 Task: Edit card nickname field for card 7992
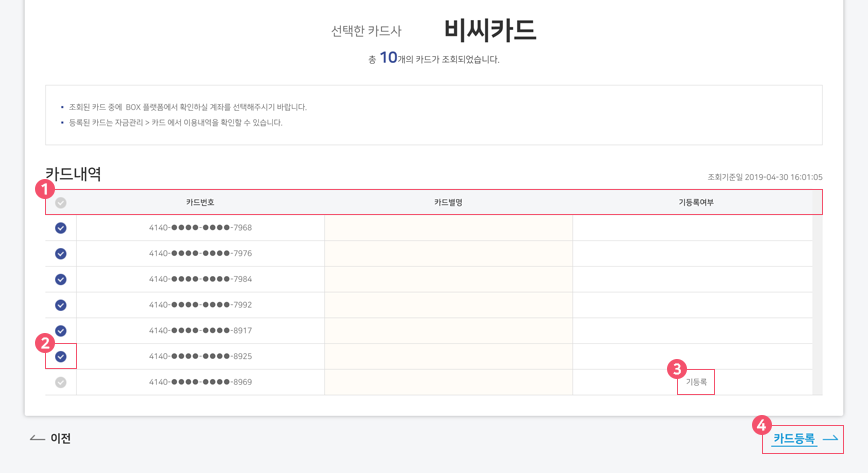tap(448, 305)
